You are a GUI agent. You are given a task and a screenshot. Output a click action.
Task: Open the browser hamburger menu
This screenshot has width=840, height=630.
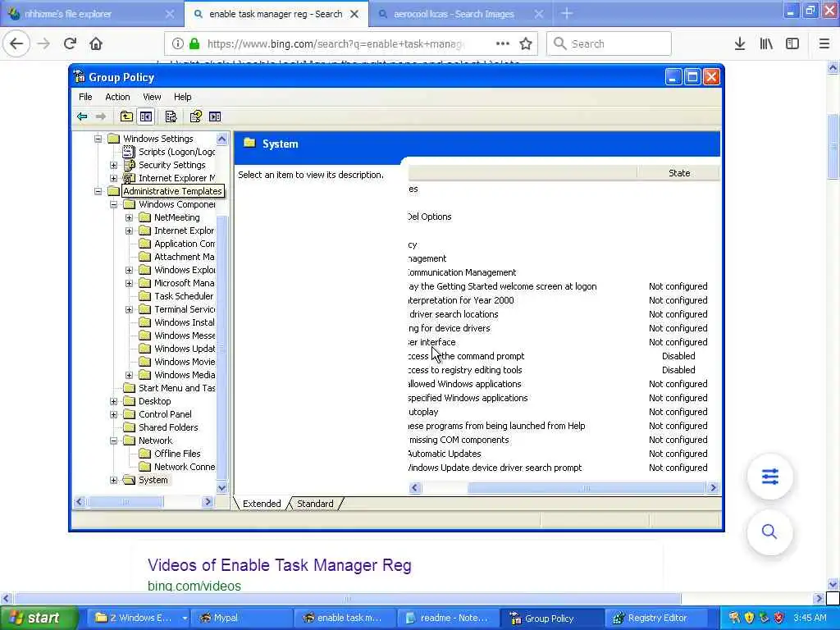click(824, 43)
